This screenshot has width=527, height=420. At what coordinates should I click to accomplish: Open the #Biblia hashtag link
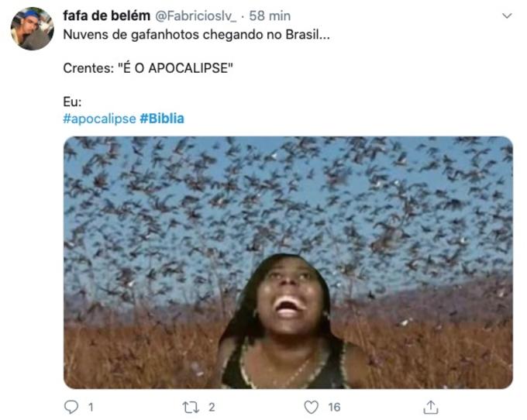click(162, 119)
